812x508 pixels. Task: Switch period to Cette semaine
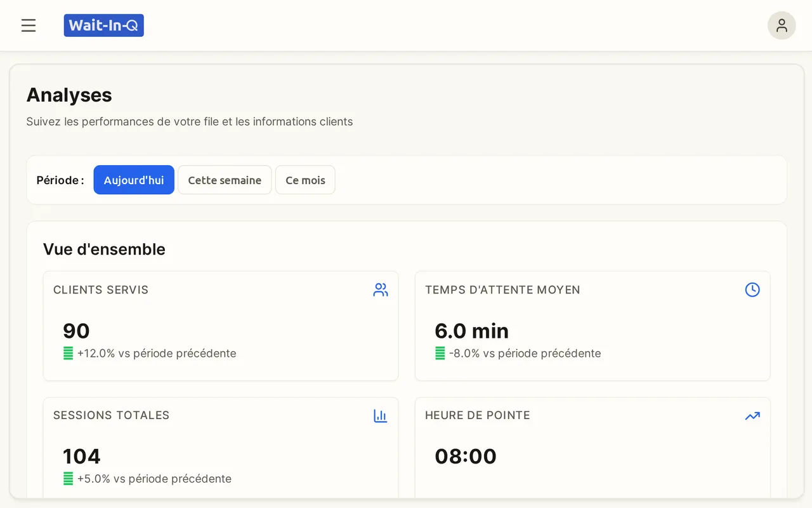click(x=225, y=180)
